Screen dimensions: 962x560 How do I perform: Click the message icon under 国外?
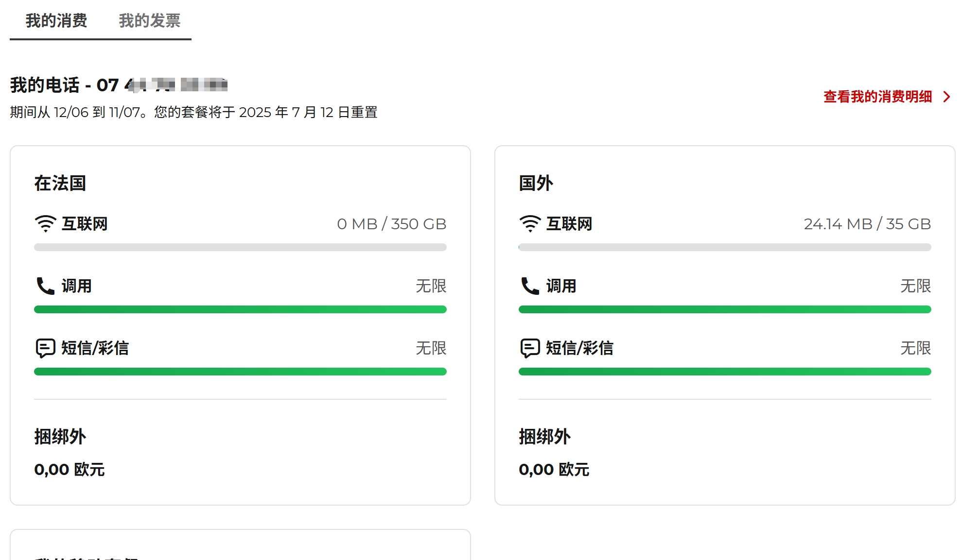(530, 348)
